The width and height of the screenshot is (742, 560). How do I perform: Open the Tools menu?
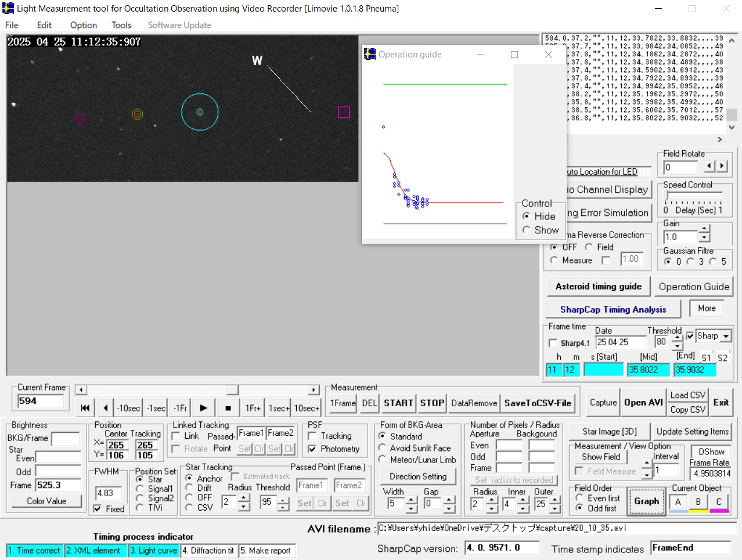pos(121,25)
